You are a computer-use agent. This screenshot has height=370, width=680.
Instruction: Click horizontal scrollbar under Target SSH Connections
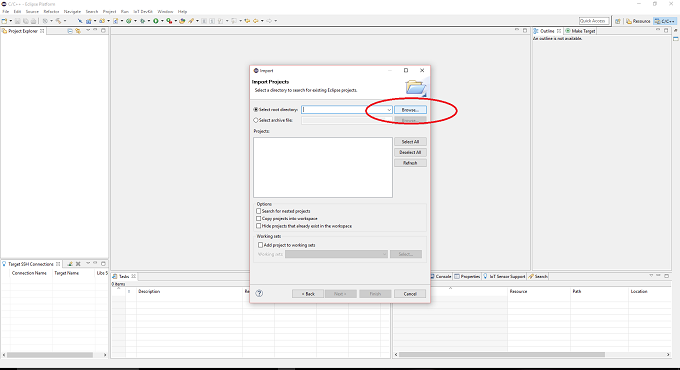coord(49,355)
